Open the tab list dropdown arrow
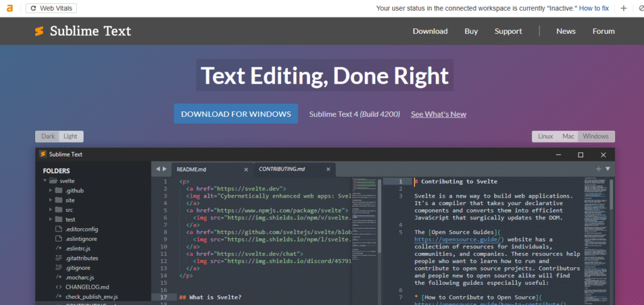The image size is (644, 305). click(608, 169)
